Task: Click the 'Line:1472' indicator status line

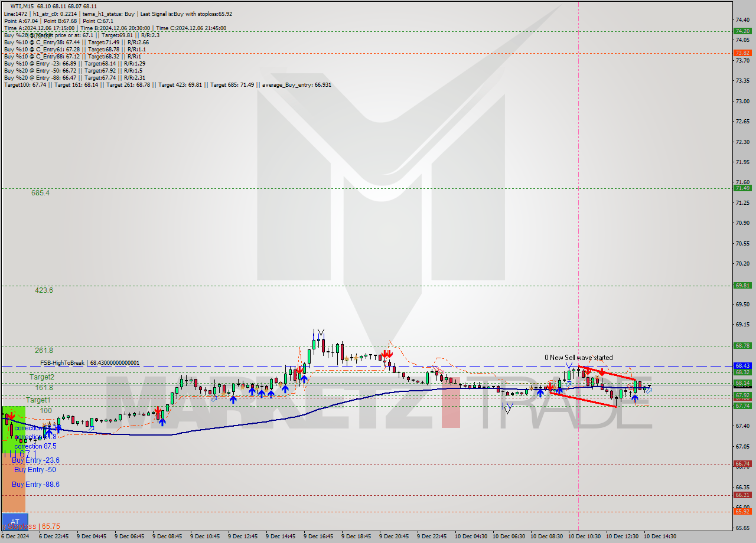Action: 118,14
